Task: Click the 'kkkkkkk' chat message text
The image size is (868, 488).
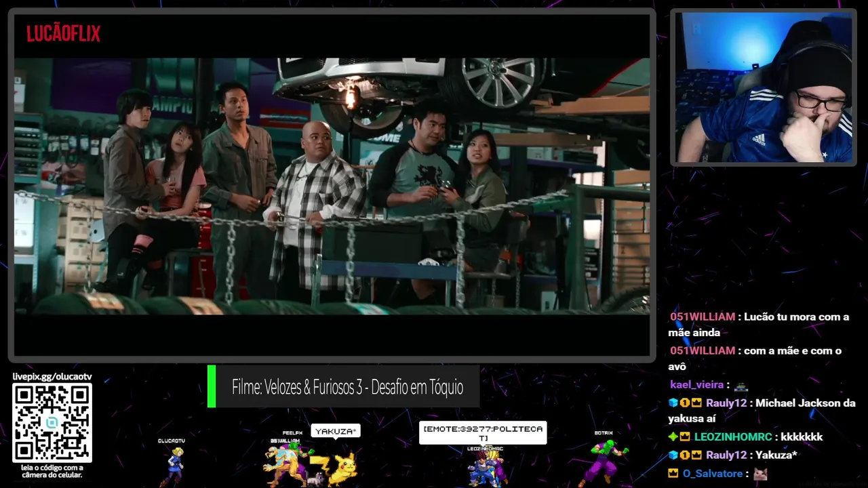Action: [802, 437]
